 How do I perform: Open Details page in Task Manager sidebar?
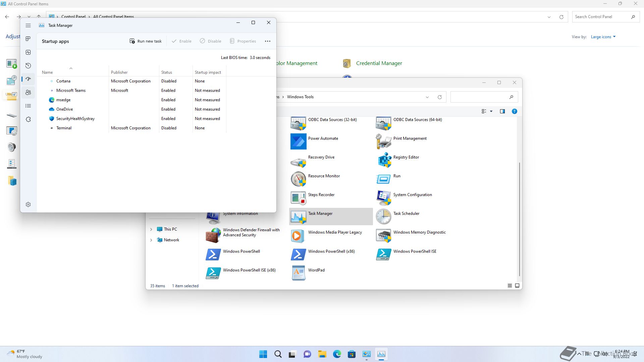28,106
